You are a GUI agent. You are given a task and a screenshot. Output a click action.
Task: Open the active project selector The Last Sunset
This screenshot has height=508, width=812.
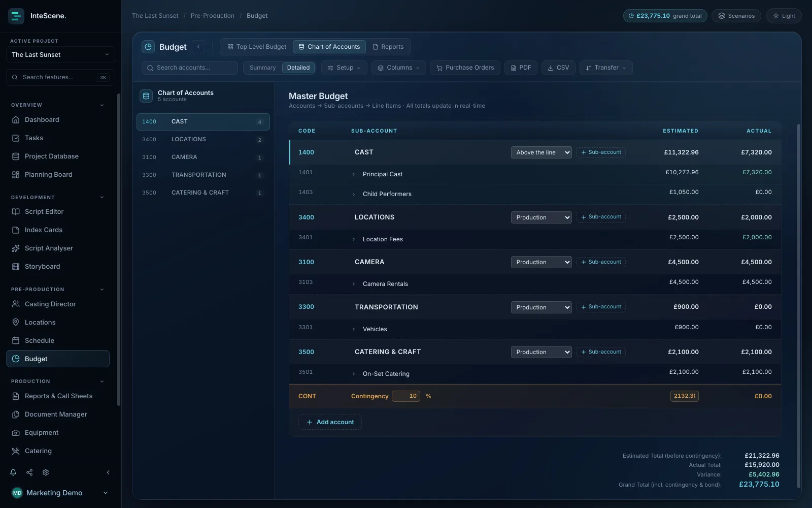click(60, 55)
